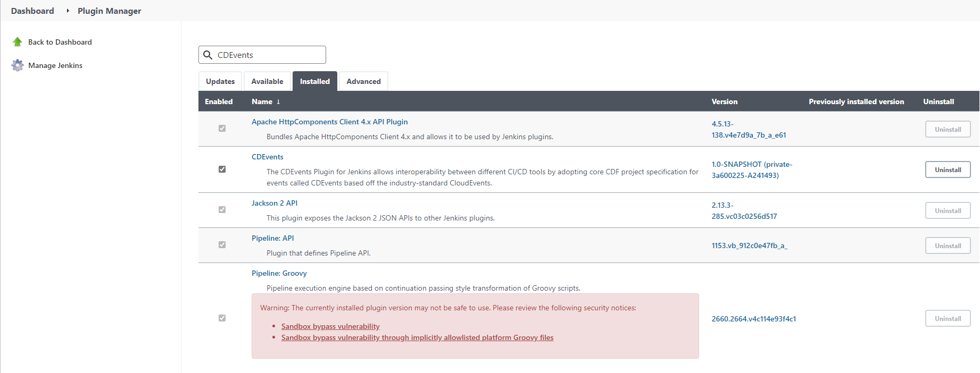Open Dashboard breadcrumb link
This screenshot has width=980, height=373.
tap(32, 11)
